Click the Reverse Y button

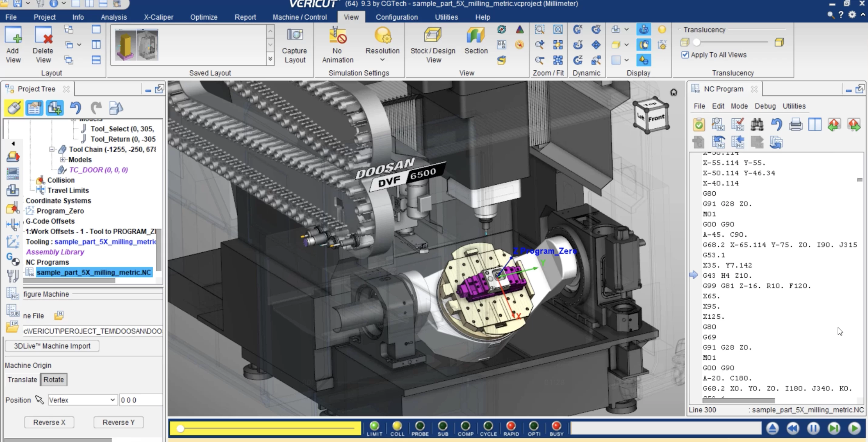click(118, 422)
